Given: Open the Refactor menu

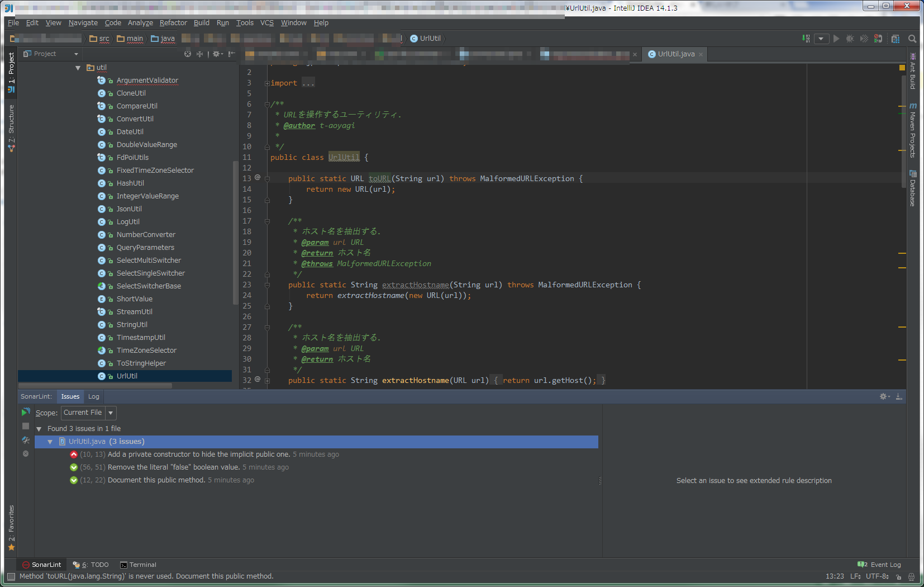Looking at the screenshot, I should (x=173, y=23).
